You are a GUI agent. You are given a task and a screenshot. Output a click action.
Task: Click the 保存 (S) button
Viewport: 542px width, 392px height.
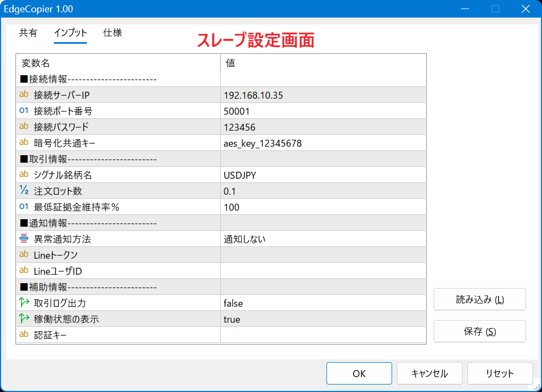[480, 332]
